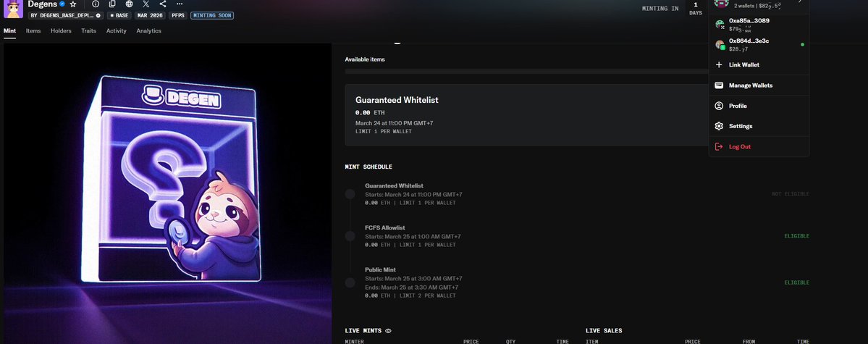Image resolution: width=868 pixels, height=344 pixels.
Task: Open Manage Wallets
Action: (759, 85)
